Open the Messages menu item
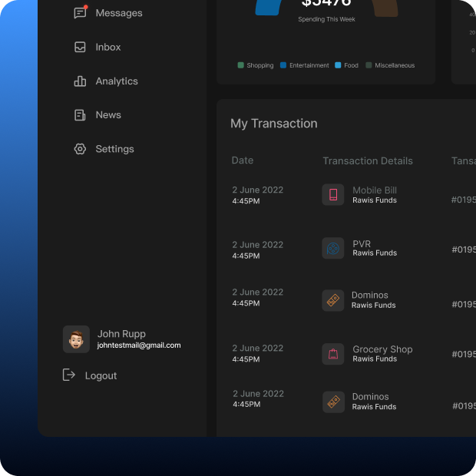This screenshot has width=476, height=476. tap(118, 13)
